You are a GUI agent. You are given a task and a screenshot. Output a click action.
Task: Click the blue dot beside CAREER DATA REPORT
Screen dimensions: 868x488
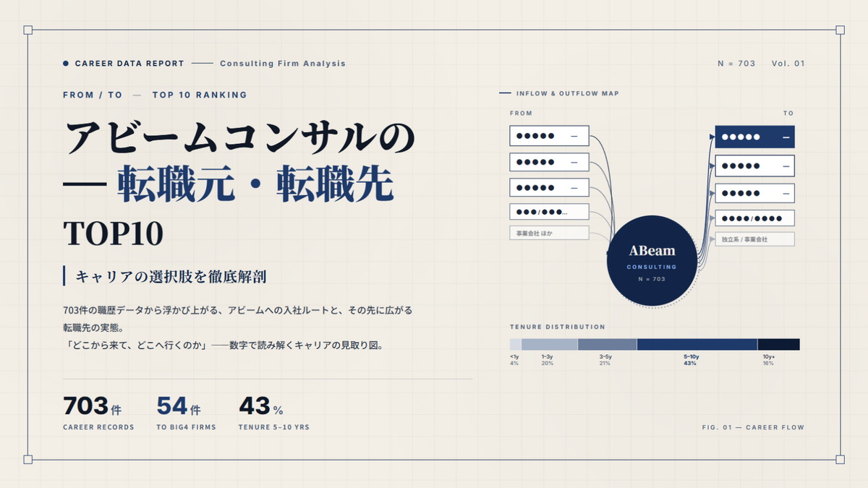pos(66,64)
